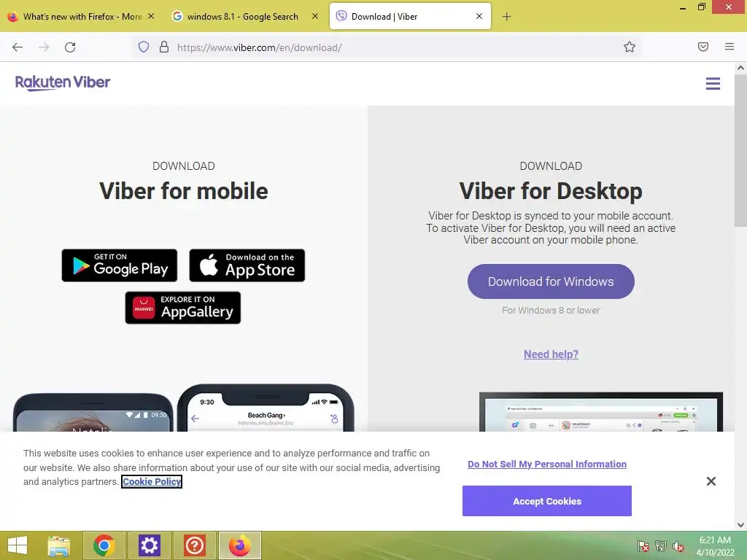The image size is (747, 560).
Task: Reload the current Viber page
Action: (x=70, y=47)
